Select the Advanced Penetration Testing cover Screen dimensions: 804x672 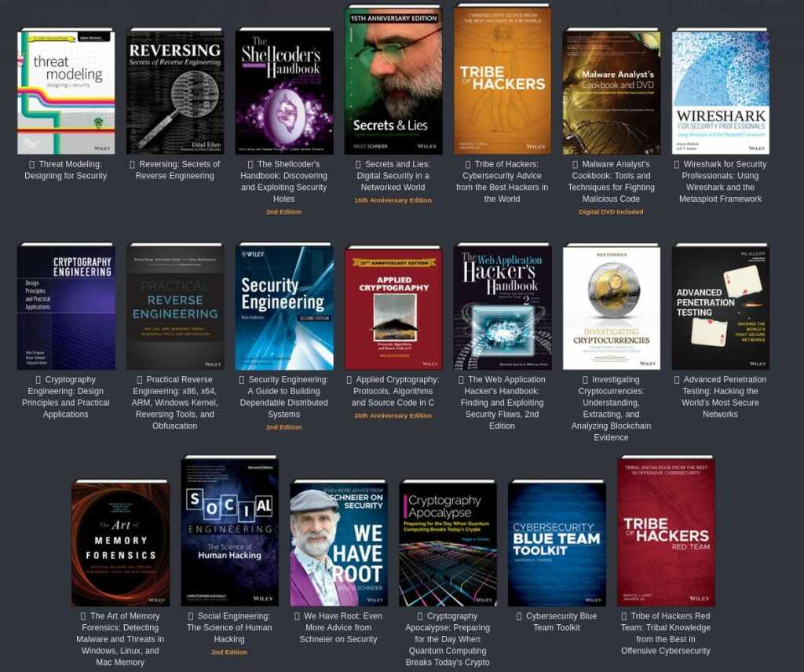pyautogui.click(x=721, y=307)
